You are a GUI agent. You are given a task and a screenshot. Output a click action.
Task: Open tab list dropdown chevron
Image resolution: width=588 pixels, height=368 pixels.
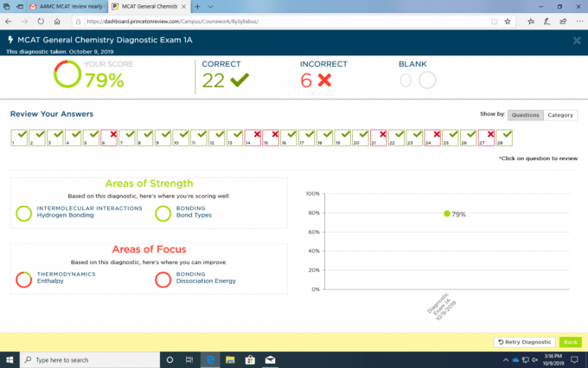coord(210,6)
